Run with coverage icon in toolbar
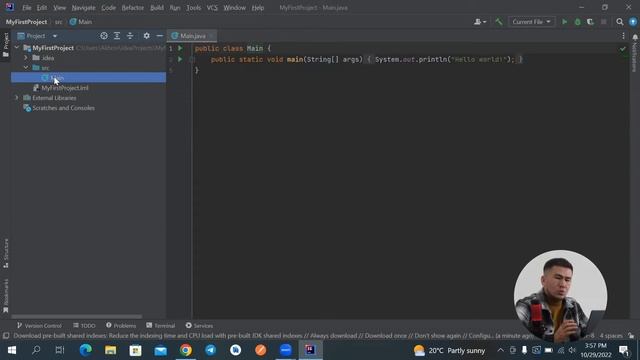The width and height of the screenshot is (640, 360). pos(590,22)
